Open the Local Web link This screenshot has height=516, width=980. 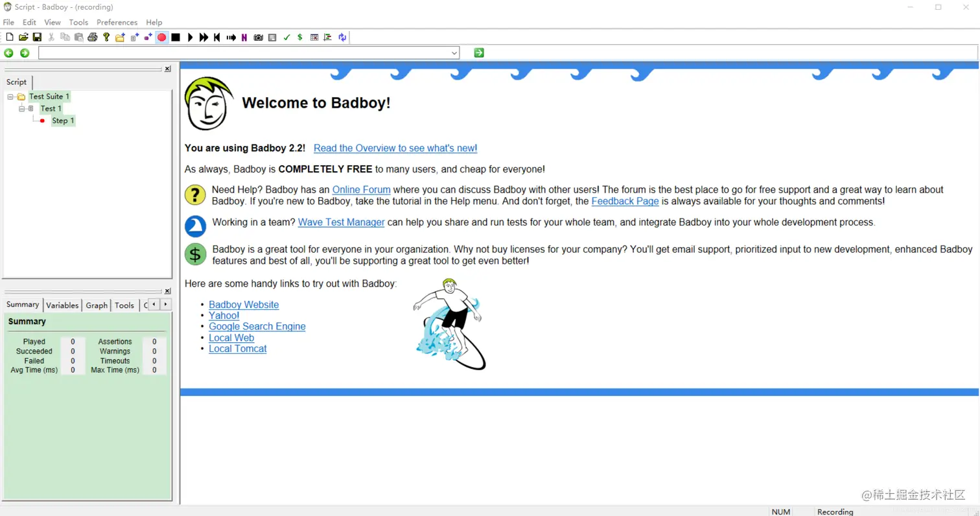point(231,338)
